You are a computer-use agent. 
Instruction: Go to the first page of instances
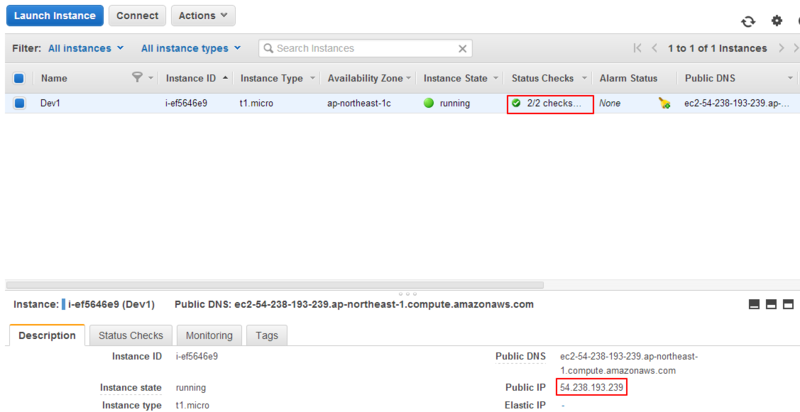pyautogui.click(x=637, y=48)
